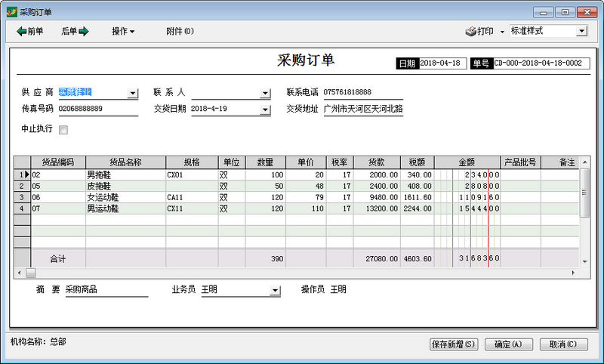This screenshot has height=364, width=604.
Task: Edit the 传真号码 fax field
Action: pyautogui.click(x=98, y=109)
